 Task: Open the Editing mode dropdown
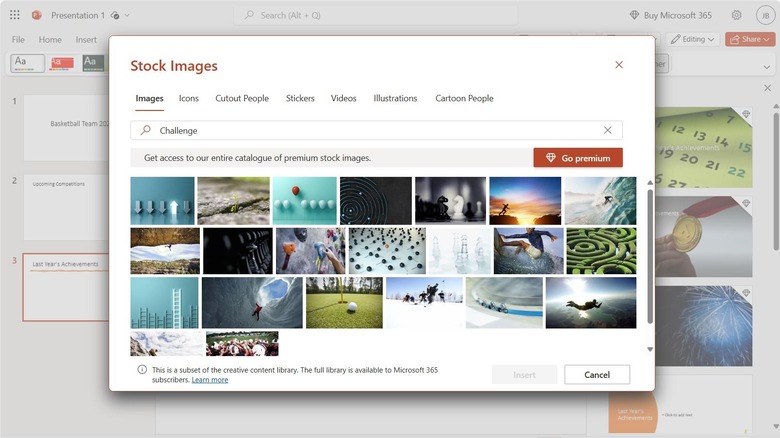tap(693, 39)
